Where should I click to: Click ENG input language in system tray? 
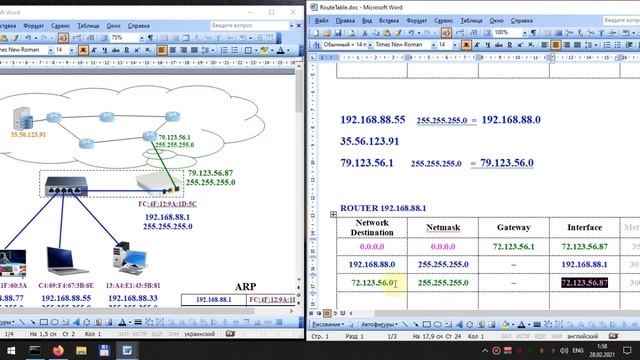click(578, 351)
